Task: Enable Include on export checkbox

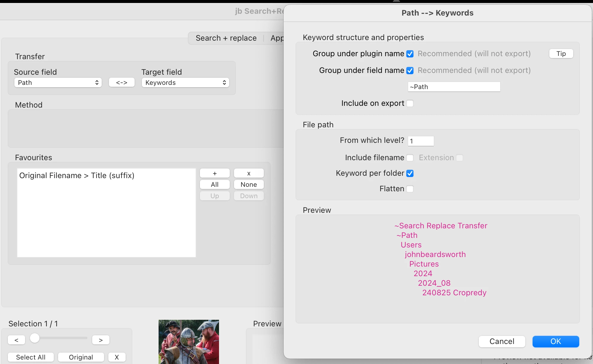Action: click(410, 103)
